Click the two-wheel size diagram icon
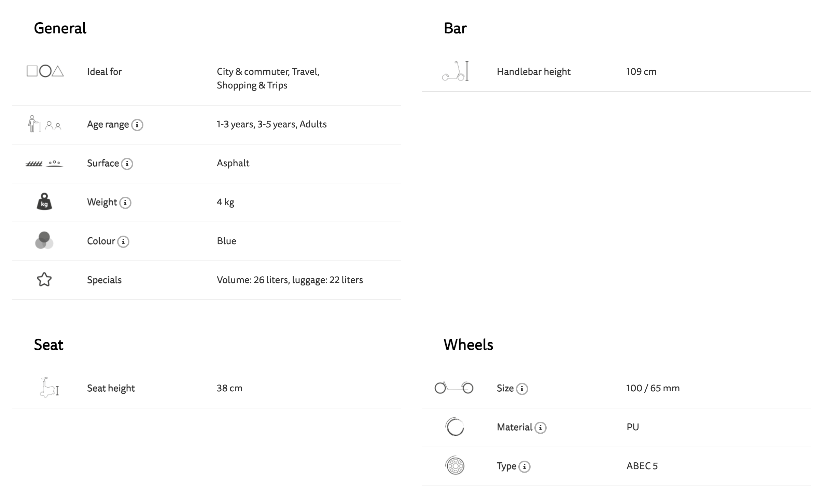Image resolution: width=827 pixels, height=504 pixels. (454, 388)
